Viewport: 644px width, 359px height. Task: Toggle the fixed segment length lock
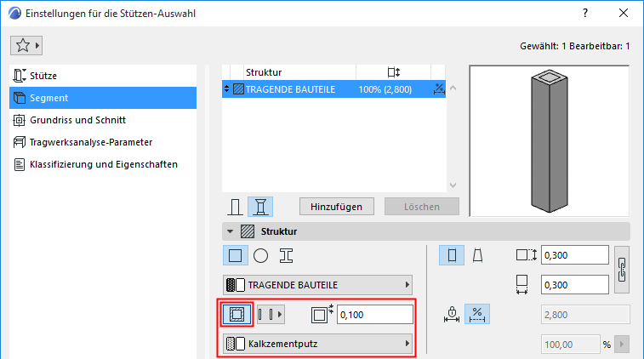click(453, 315)
